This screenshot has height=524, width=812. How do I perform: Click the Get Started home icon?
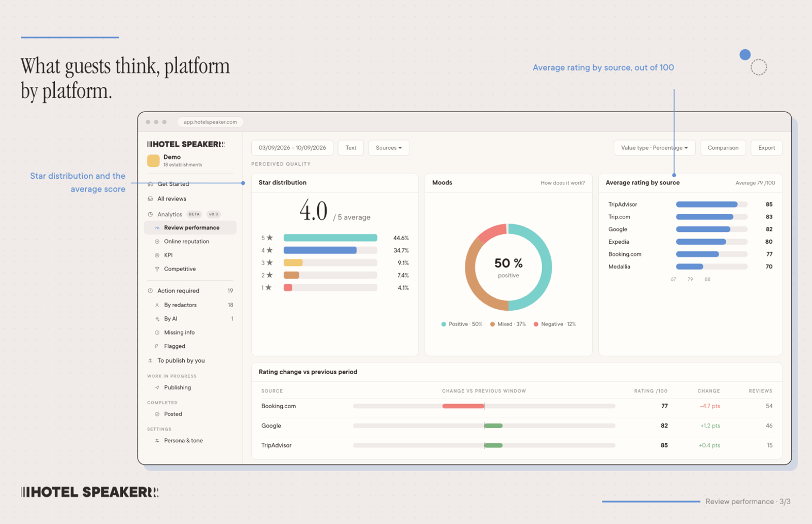click(150, 184)
